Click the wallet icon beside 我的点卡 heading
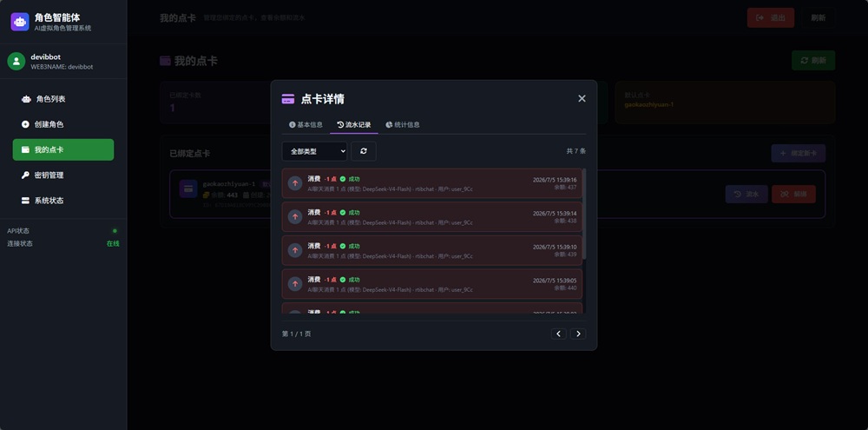The width and height of the screenshot is (868, 430). tap(165, 61)
